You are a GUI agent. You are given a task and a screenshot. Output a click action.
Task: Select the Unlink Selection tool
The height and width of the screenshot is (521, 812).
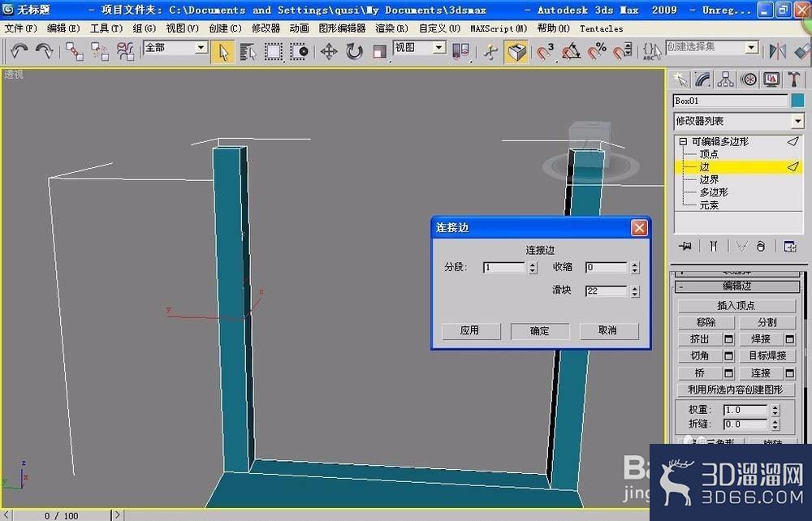coord(100,51)
